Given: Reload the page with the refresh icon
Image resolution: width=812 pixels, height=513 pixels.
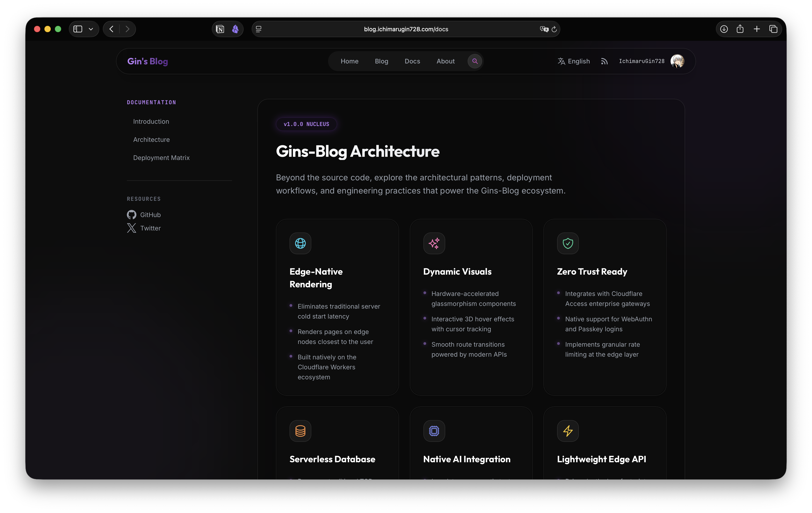Looking at the screenshot, I should pyautogui.click(x=554, y=29).
